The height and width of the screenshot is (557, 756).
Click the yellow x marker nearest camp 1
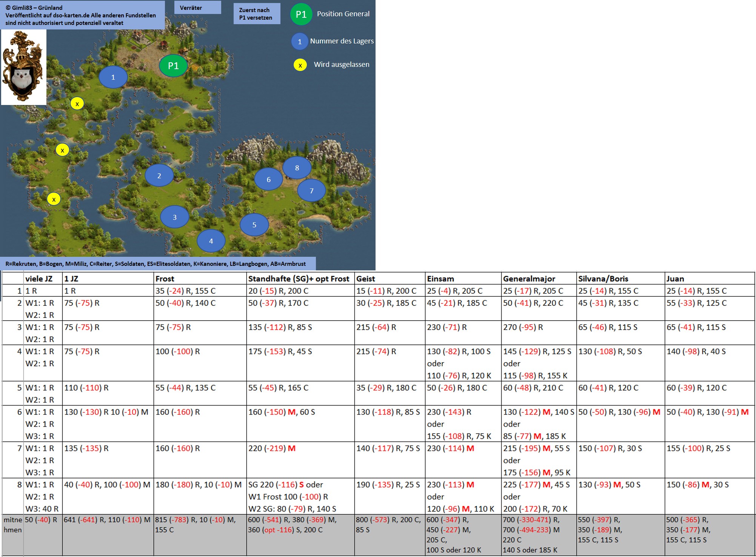(x=77, y=103)
